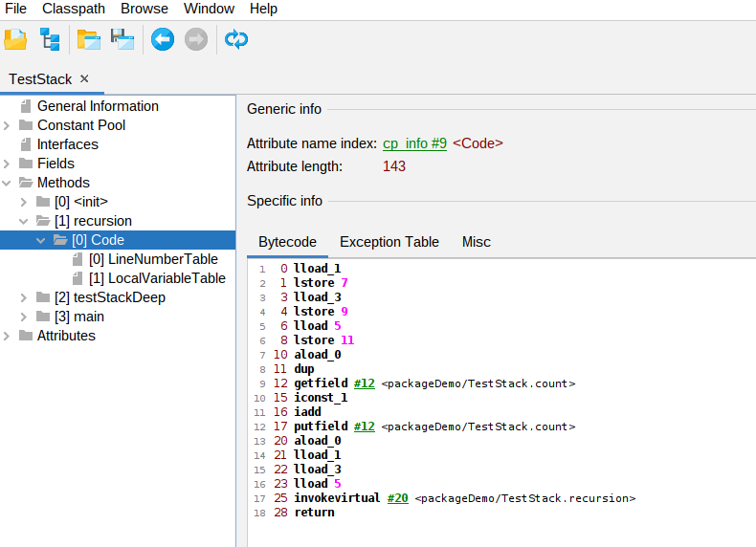Click the main method folder icon
Screen dimensions: 756x547
coord(43,317)
